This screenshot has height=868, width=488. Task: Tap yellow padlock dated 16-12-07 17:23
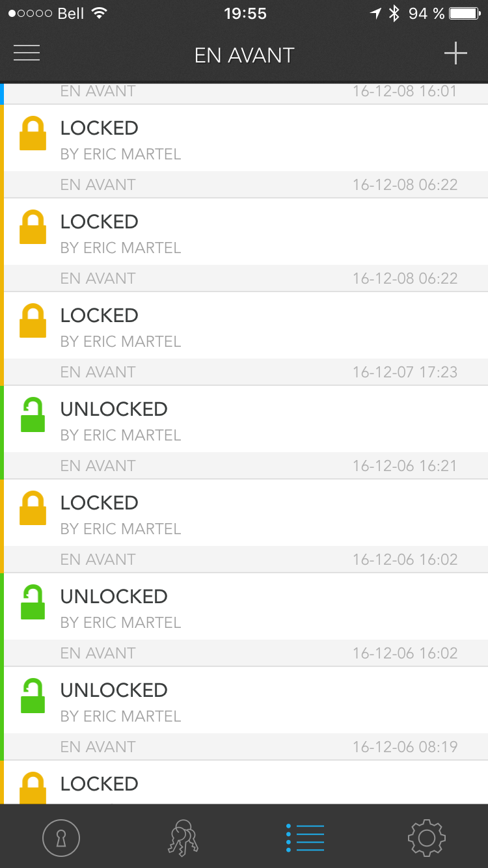click(33, 321)
